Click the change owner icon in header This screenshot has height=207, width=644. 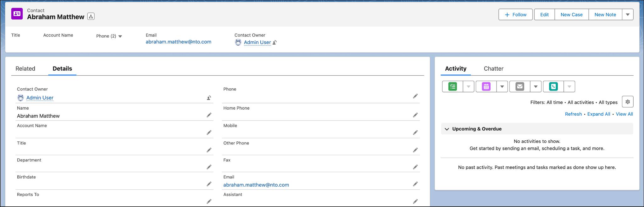coord(275,42)
